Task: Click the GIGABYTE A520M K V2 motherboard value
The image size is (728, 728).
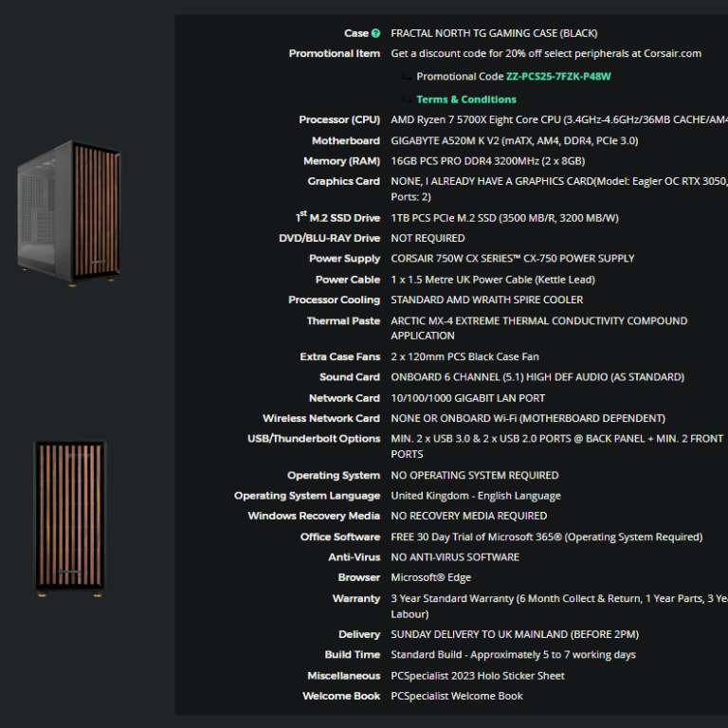Action: (515, 140)
